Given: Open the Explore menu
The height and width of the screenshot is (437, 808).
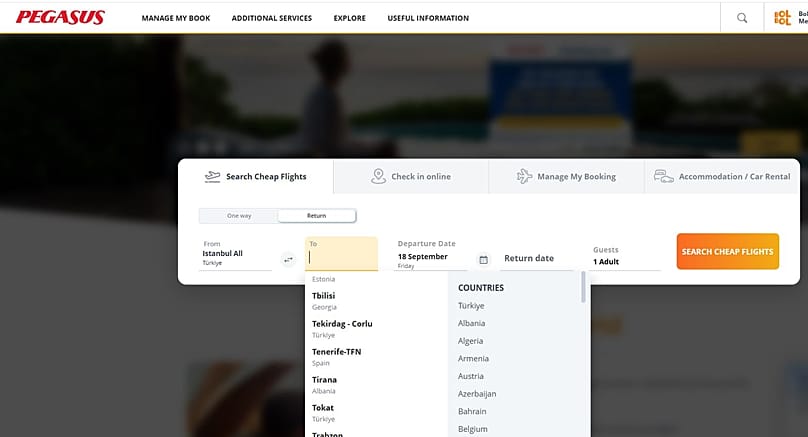Looking at the screenshot, I should click(x=349, y=18).
